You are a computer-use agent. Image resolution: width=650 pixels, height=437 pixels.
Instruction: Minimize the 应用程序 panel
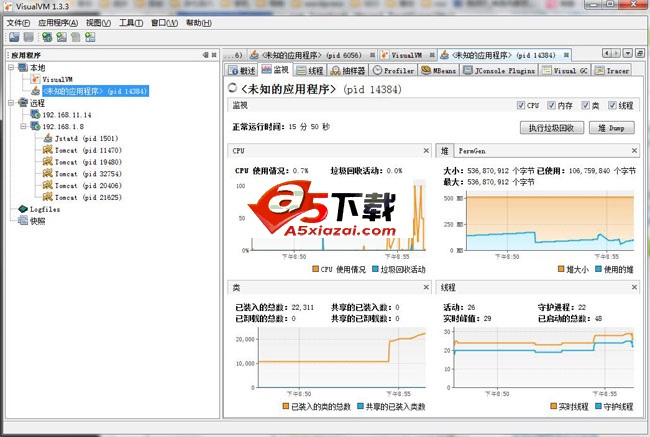(x=205, y=55)
